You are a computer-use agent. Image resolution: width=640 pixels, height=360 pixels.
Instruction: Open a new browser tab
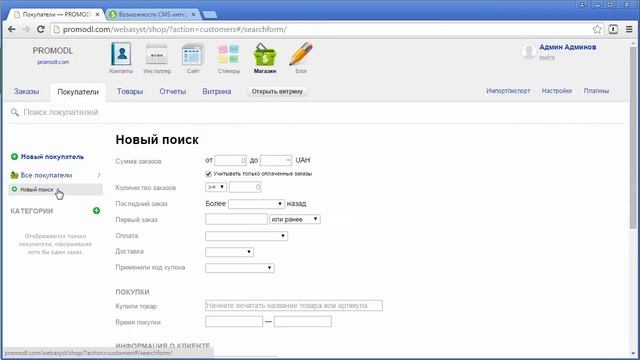pos(210,15)
